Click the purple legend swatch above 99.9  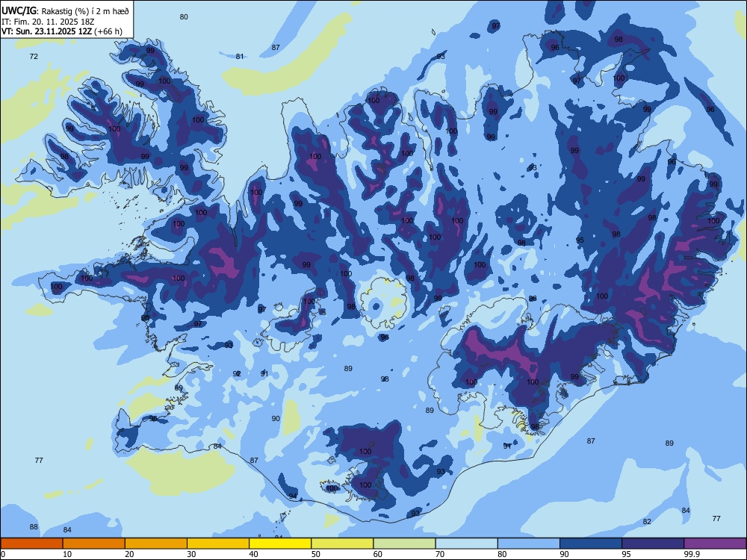[715, 544]
